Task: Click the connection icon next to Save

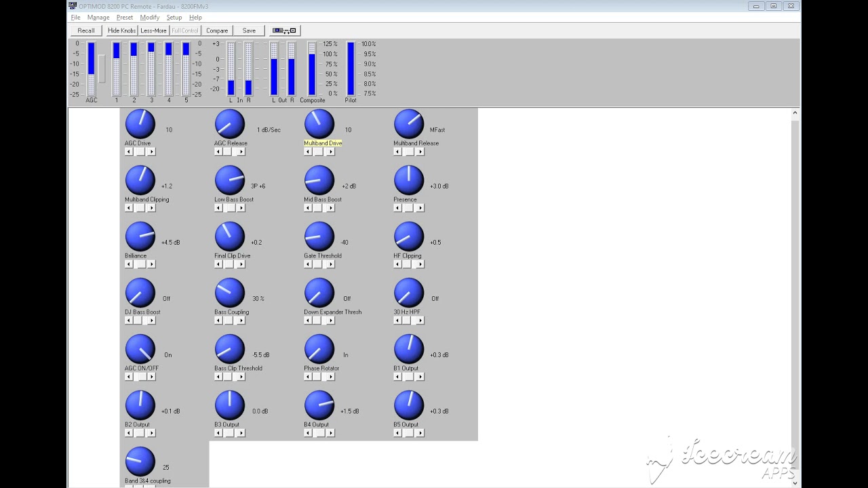Action: click(284, 30)
